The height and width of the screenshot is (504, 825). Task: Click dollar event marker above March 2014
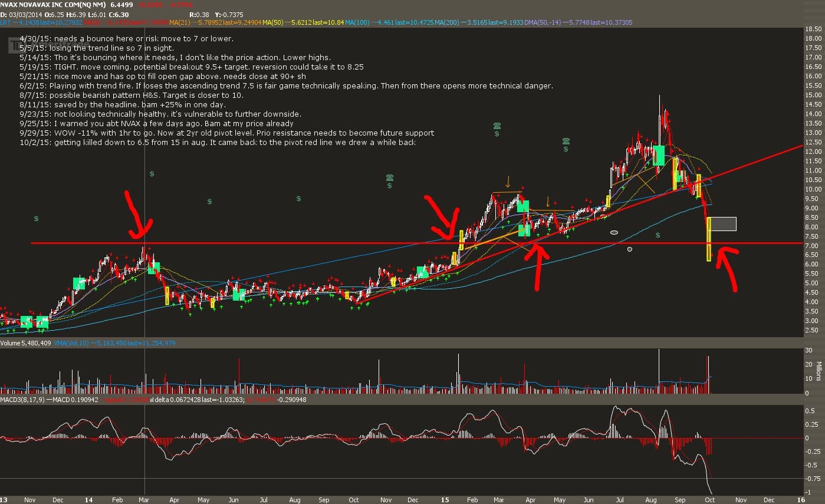click(x=152, y=174)
